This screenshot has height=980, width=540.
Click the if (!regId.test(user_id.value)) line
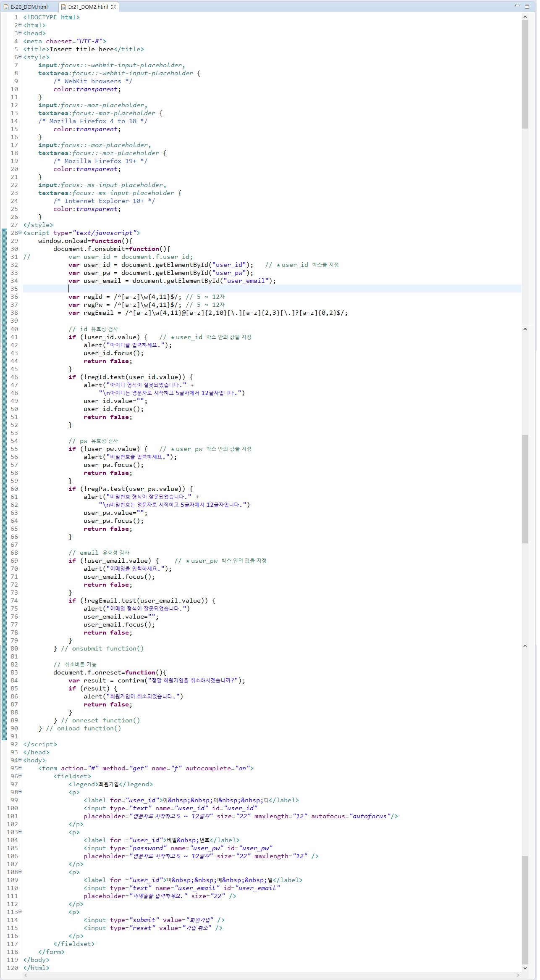click(x=131, y=377)
